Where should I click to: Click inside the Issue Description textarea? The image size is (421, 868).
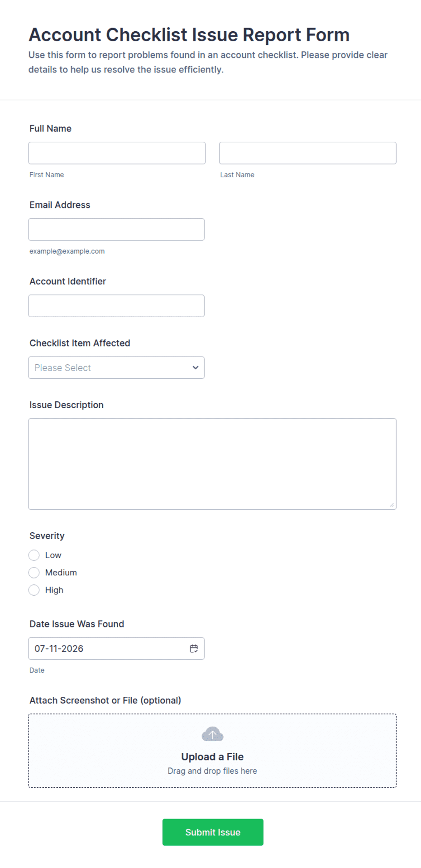click(x=212, y=464)
